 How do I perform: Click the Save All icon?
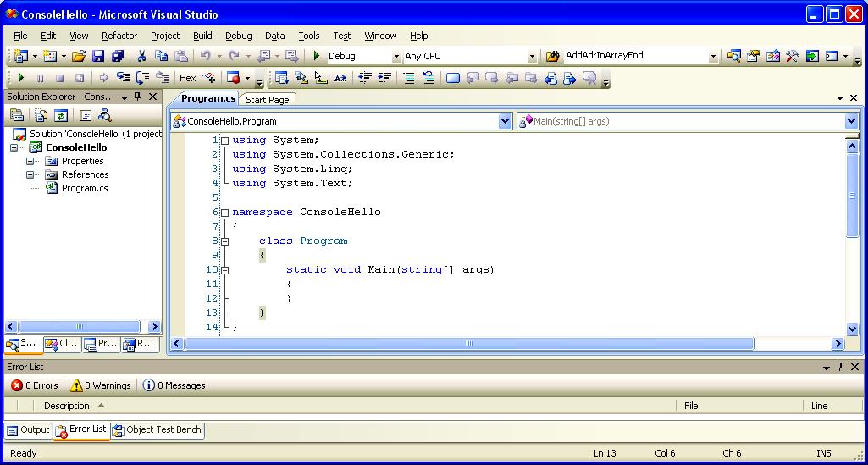(118, 56)
